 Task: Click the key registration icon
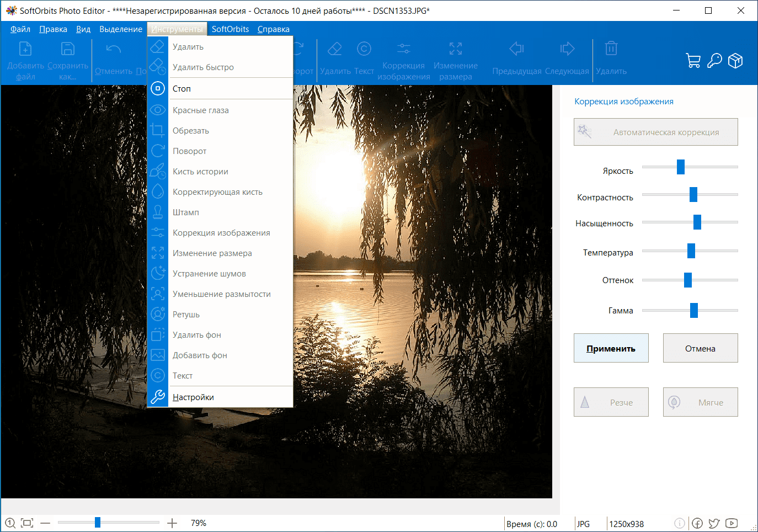click(x=715, y=60)
